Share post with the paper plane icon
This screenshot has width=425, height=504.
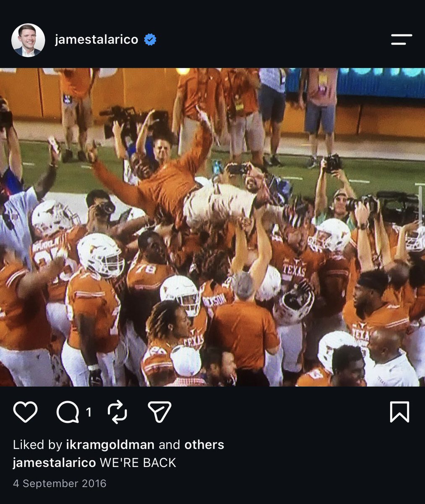[x=160, y=412]
